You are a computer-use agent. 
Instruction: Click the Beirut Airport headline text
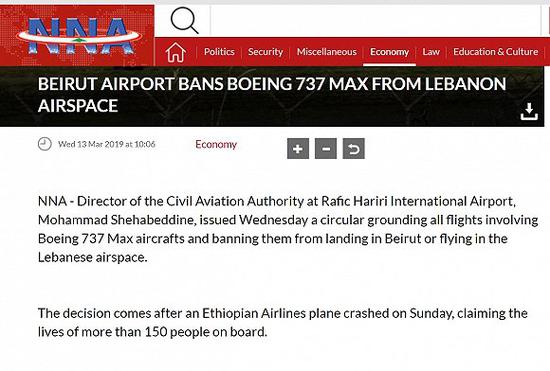[x=272, y=95]
